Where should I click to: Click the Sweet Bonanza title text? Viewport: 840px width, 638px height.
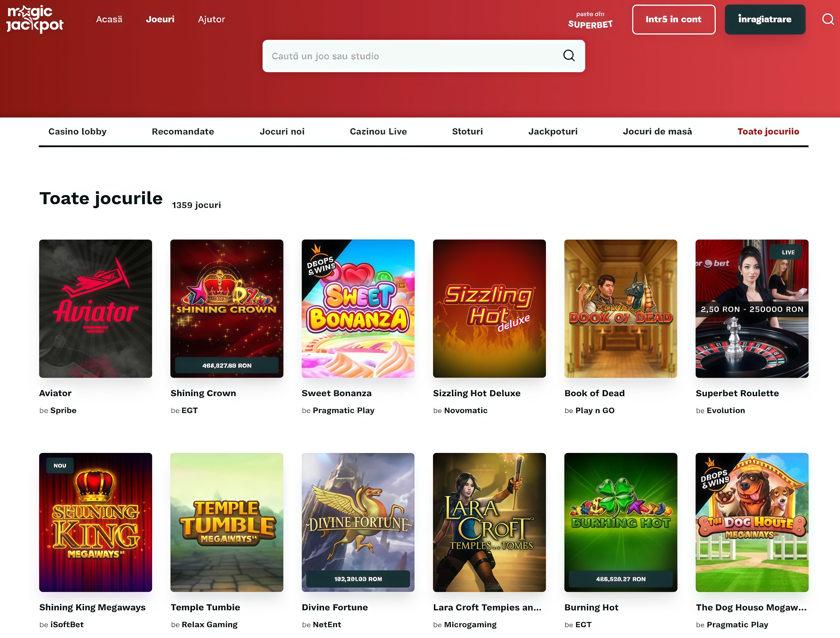click(x=336, y=393)
